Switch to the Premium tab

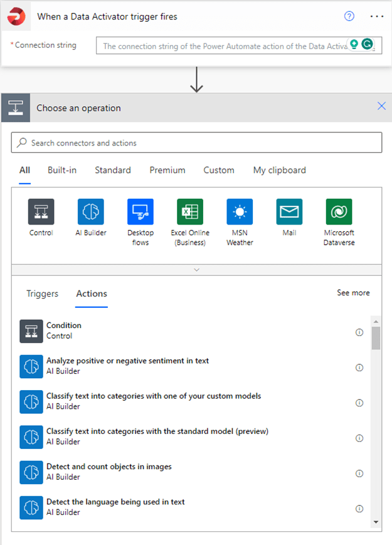click(167, 170)
